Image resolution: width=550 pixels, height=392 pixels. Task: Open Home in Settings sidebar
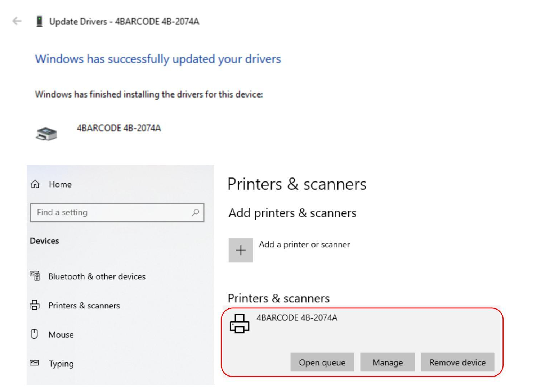click(x=60, y=184)
